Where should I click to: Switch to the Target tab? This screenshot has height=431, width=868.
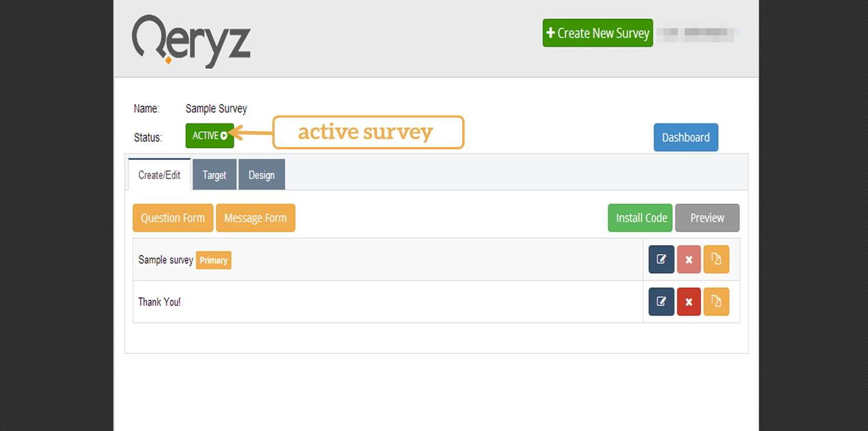click(214, 175)
